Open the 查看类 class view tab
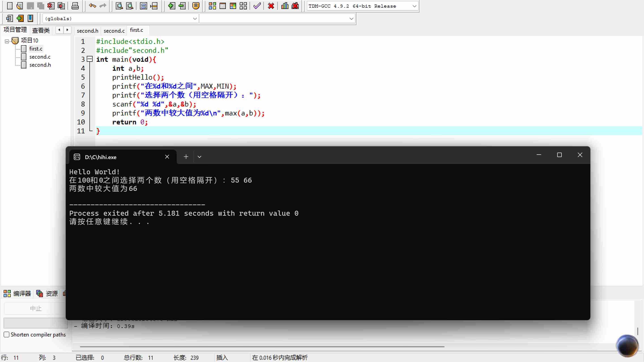644x362 pixels. 41,30
